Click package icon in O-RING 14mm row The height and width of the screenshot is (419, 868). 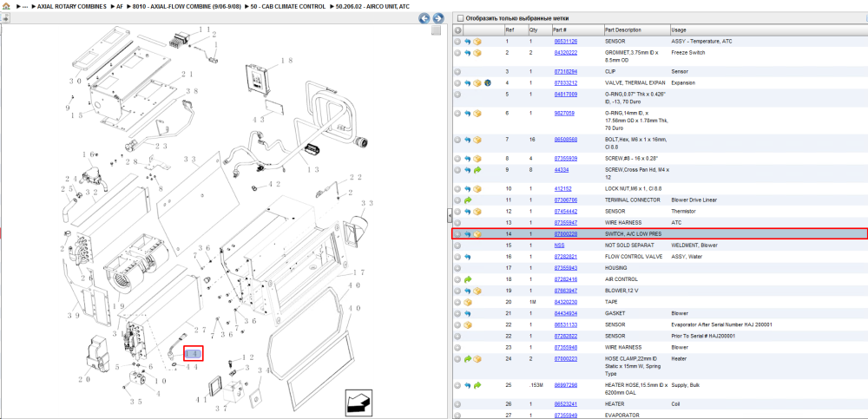pos(477,113)
